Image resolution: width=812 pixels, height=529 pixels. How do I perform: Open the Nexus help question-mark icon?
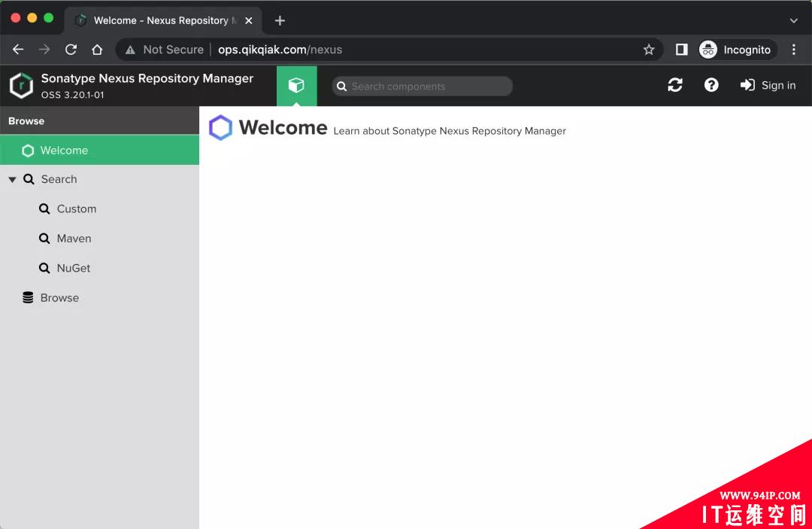[x=711, y=85]
